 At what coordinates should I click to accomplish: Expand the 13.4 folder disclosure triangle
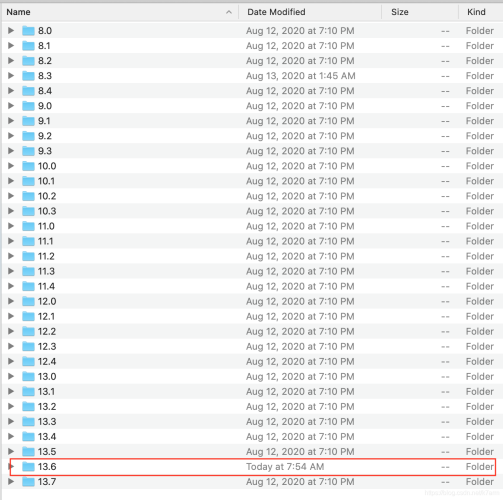pos(11,436)
